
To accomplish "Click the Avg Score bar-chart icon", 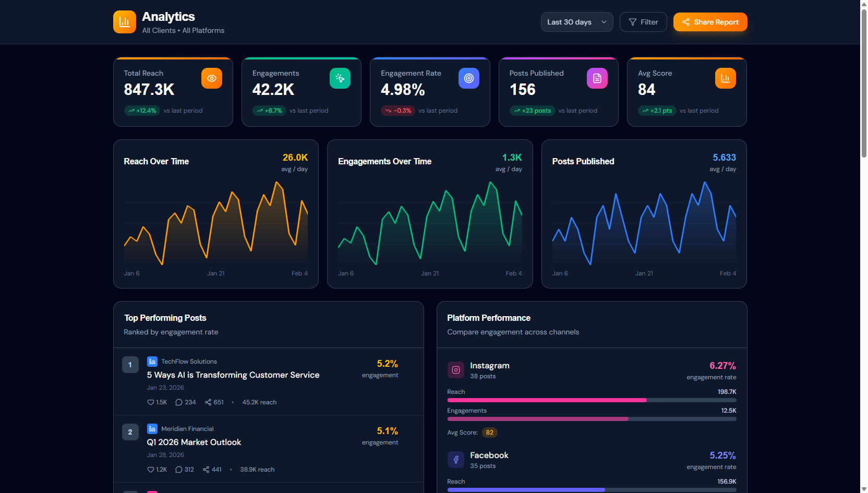I will 725,78.
